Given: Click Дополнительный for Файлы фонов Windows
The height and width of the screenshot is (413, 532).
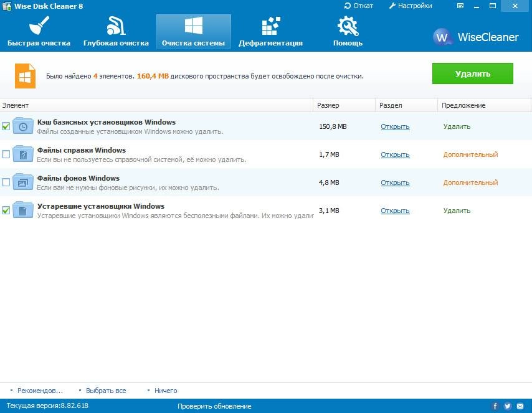Looking at the screenshot, I should tap(470, 183).
